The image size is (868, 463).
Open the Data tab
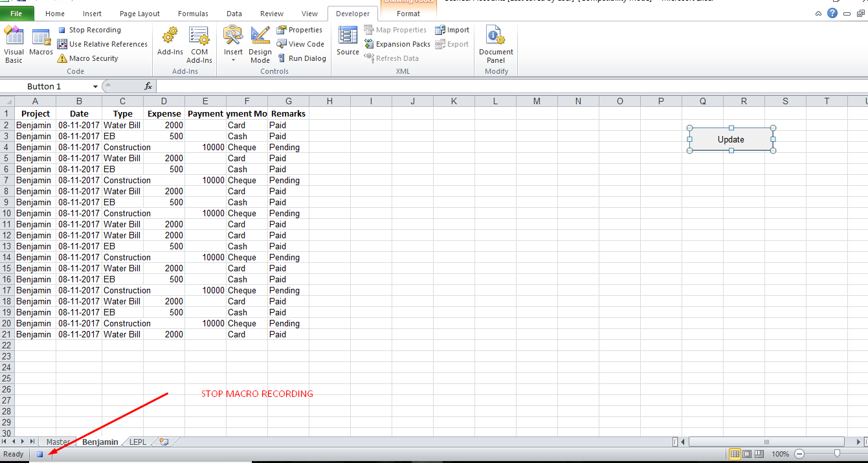[234, 14]
